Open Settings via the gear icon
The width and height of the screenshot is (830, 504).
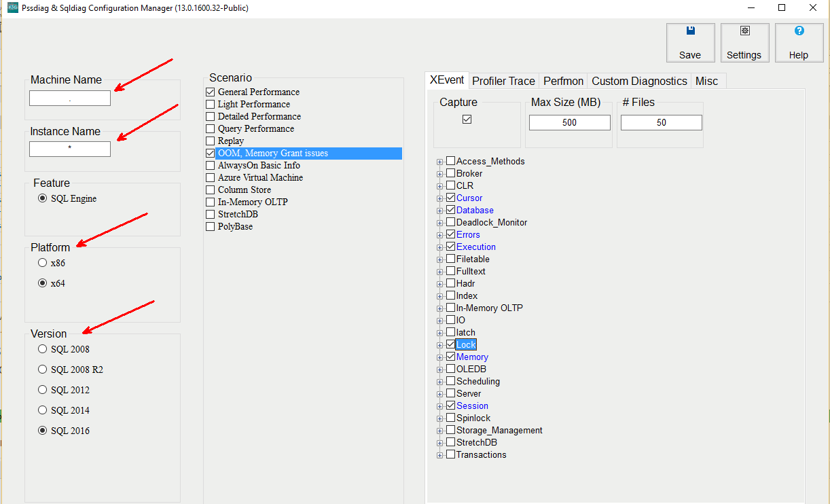tap(744, 31)
